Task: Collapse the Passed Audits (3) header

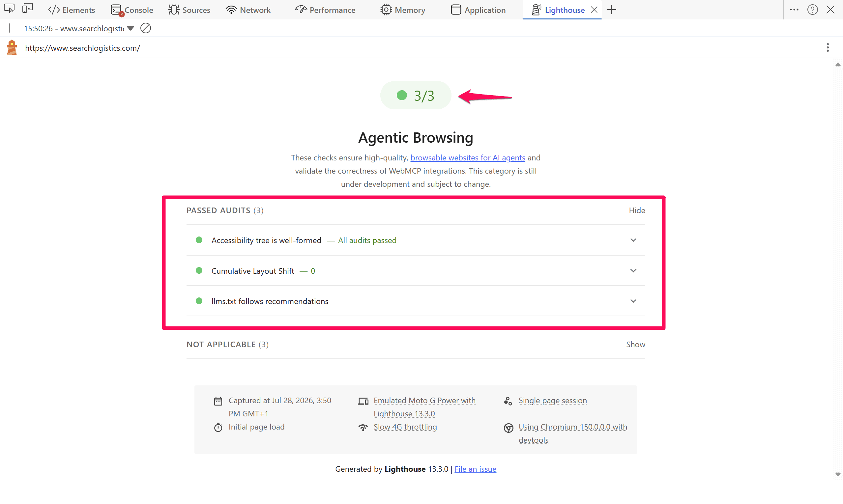Action: pyautogui.click(x=225, y=210)
